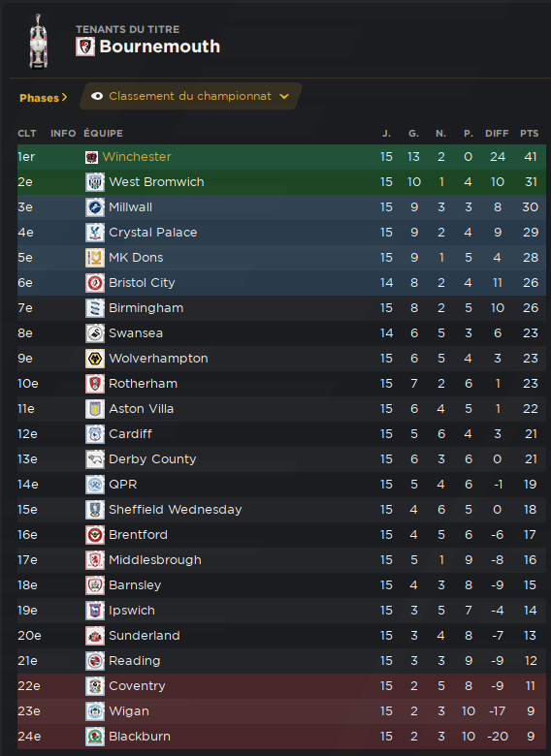Open the Classement du championnat dropdown
The height and width of the screenshot is (756, 551).
pyautogui.click(x=190, y=96)
